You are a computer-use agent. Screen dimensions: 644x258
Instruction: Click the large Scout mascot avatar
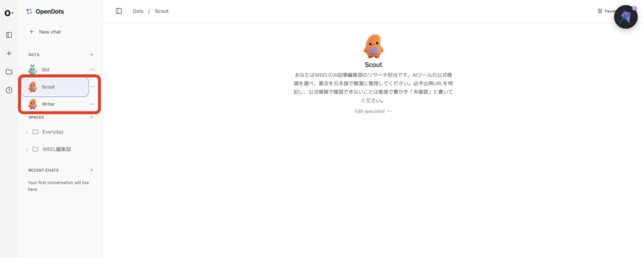point(374,46)
